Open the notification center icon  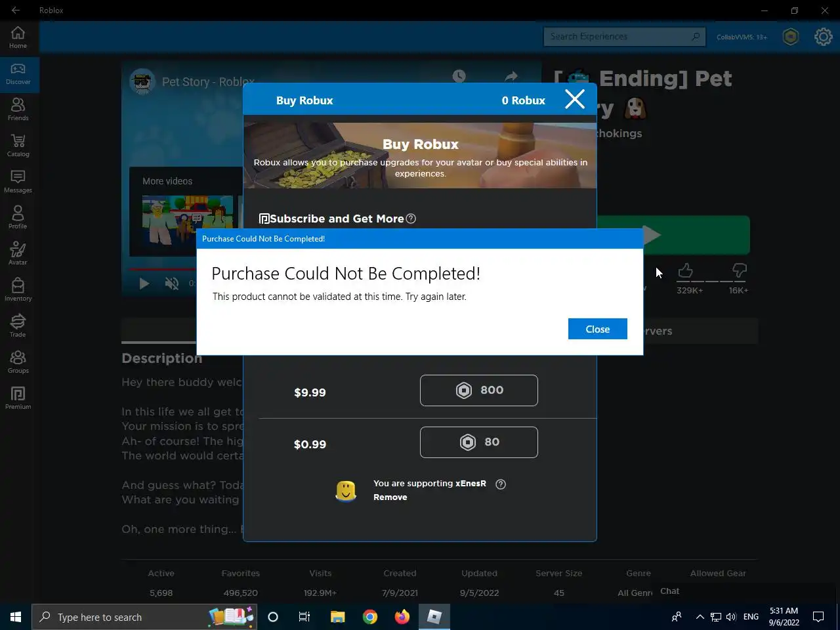pos(818,617)
